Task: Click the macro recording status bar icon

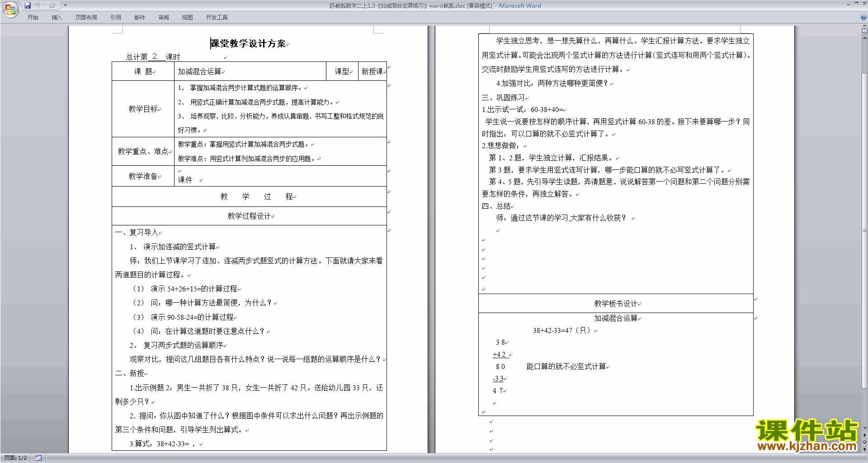Action: click(38, 458)
